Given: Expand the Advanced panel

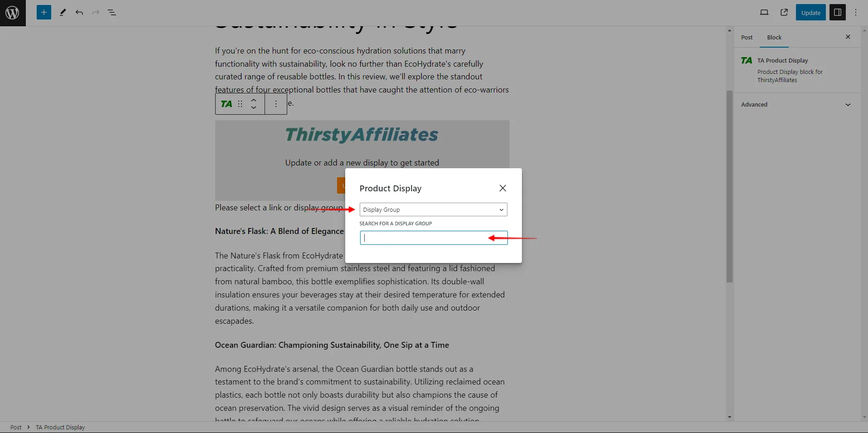Looking at the screenshot, I should [x=797, y=104].
